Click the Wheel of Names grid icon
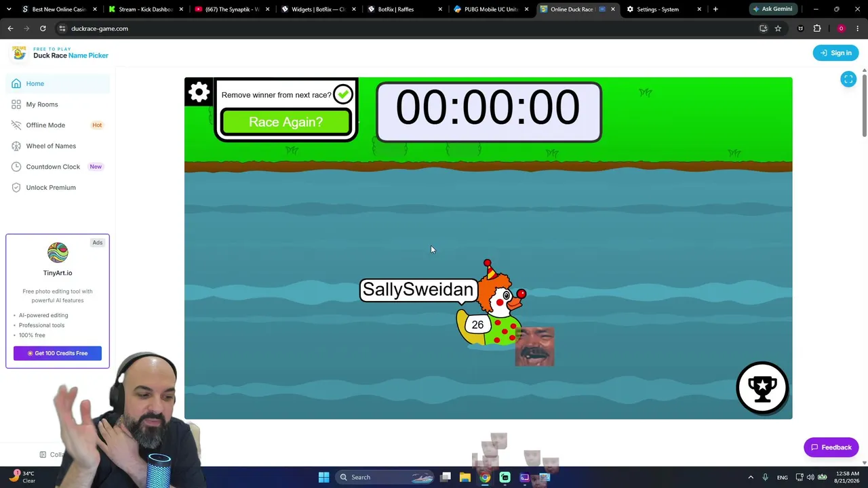 click(x=16, y=146)
